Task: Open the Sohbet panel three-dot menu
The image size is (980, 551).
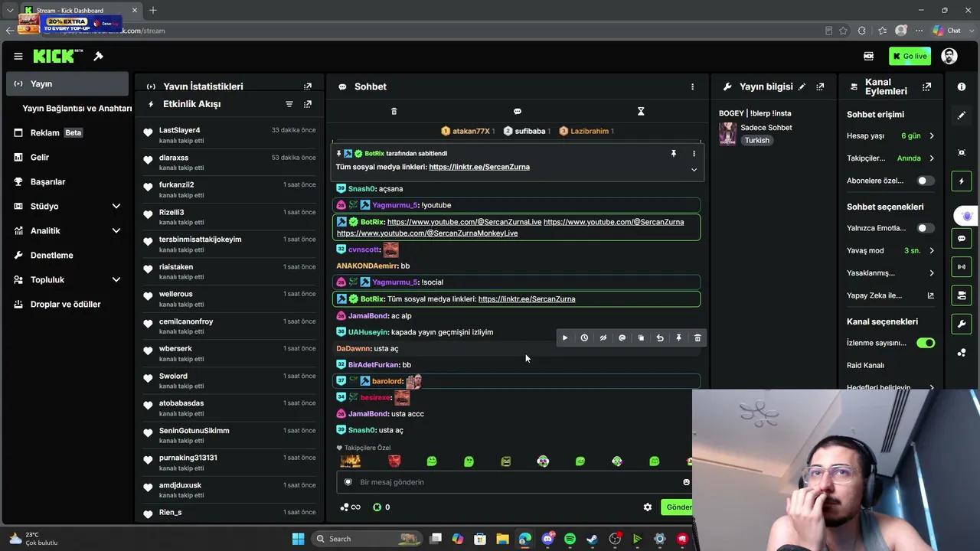Action: (693, 86)
